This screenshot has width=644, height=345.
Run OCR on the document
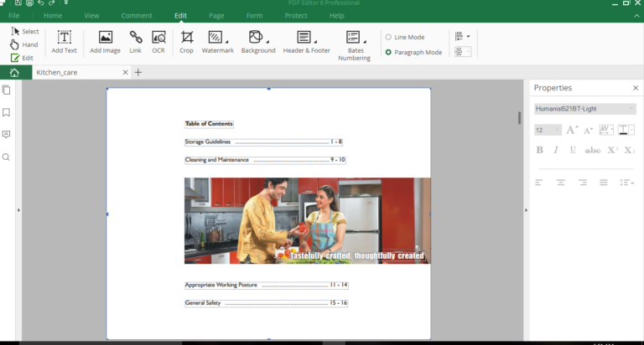158,42
